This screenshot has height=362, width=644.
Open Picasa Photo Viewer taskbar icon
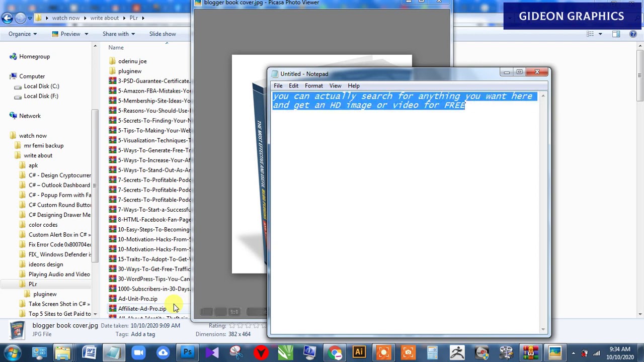point(555,353)
